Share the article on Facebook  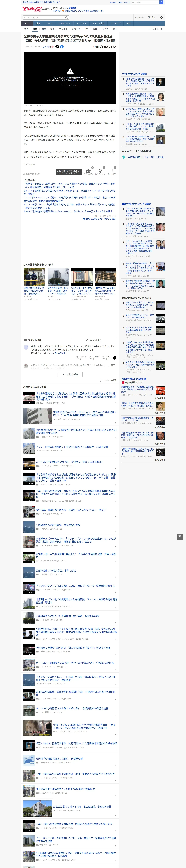point(62,47)
